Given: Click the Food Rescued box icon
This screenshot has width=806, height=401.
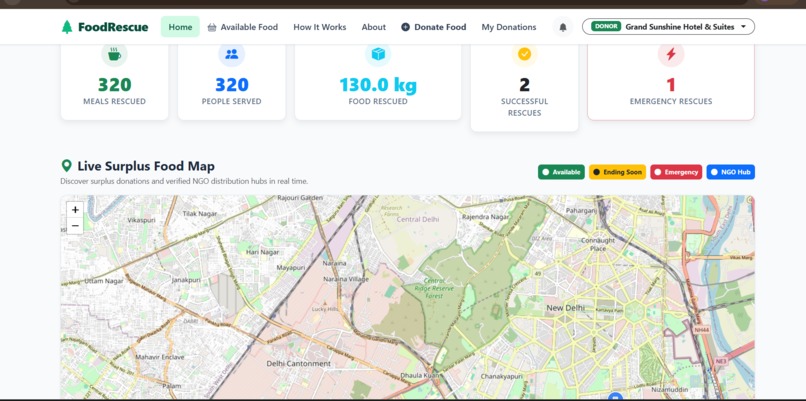Looking at the screenshot, I should (378, 54).
